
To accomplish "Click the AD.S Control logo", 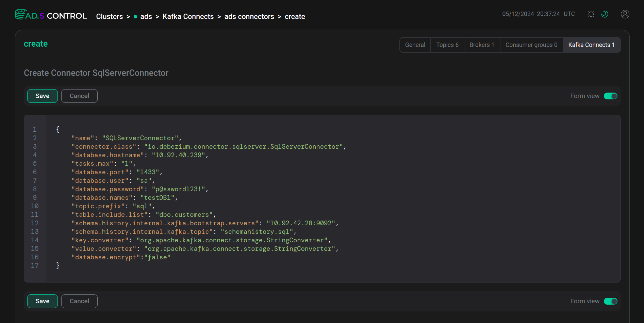I will click(51, 15).
